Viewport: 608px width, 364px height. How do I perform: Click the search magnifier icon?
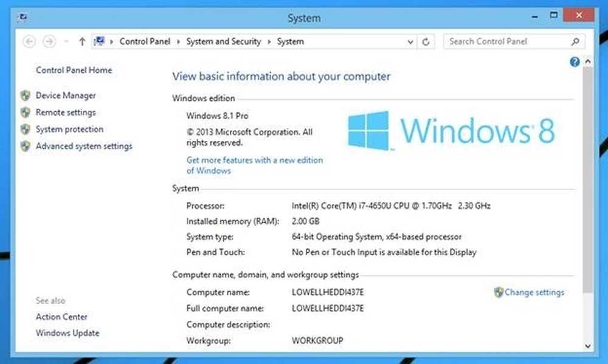click(575, 41)
